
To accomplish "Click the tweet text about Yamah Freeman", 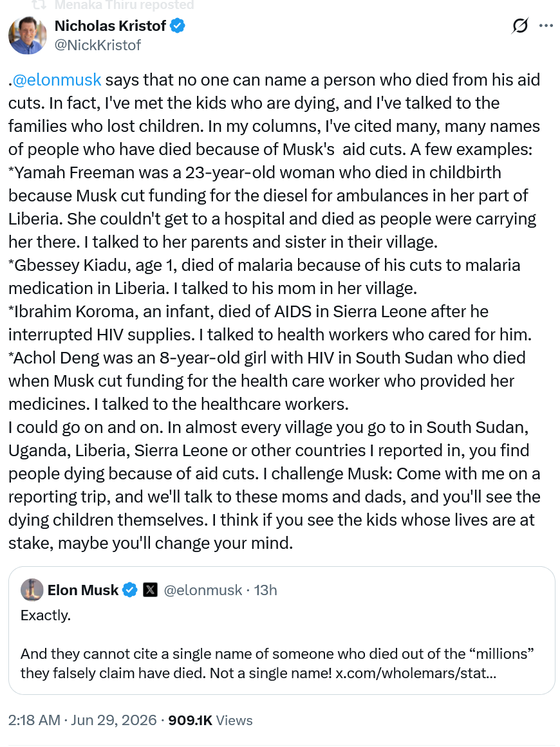I will click(x=272, y=207).
